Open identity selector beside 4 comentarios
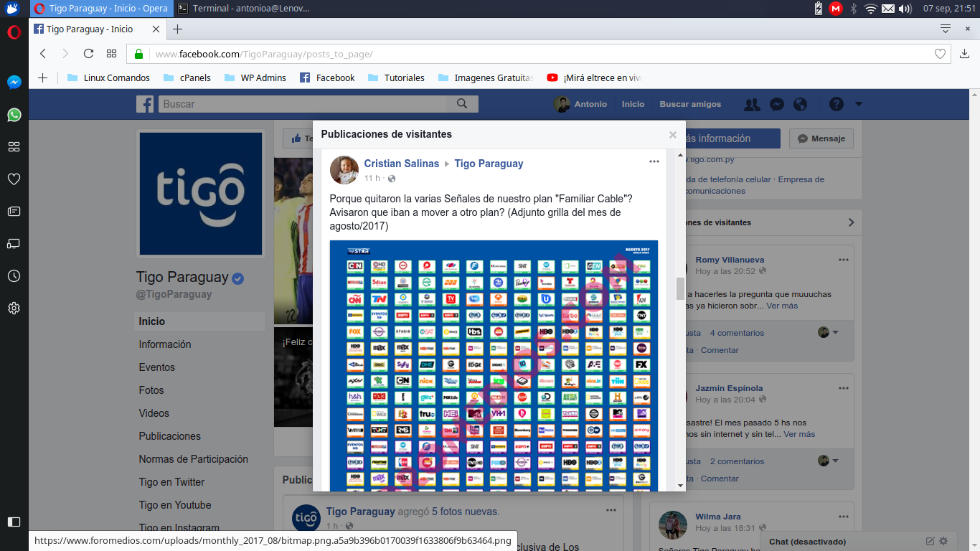Image resolution: width=980 pixels, height=551 pixels. [x=829, y=332]
